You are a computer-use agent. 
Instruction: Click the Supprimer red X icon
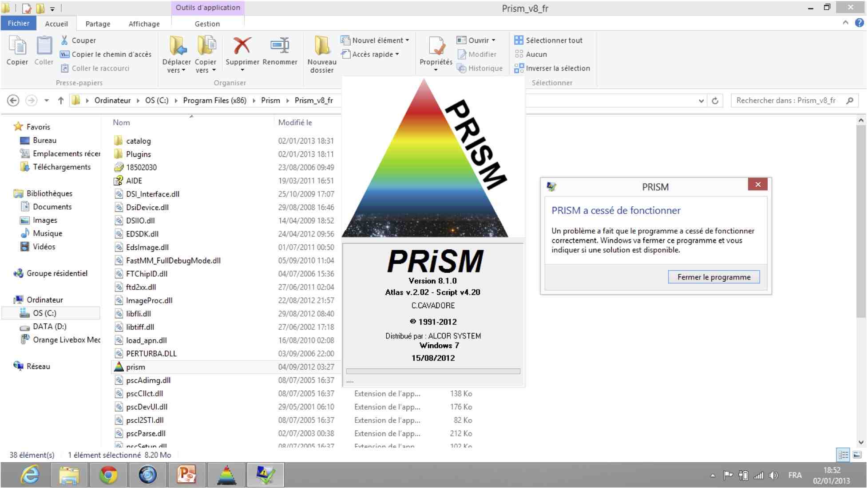[x=242, y=46]
